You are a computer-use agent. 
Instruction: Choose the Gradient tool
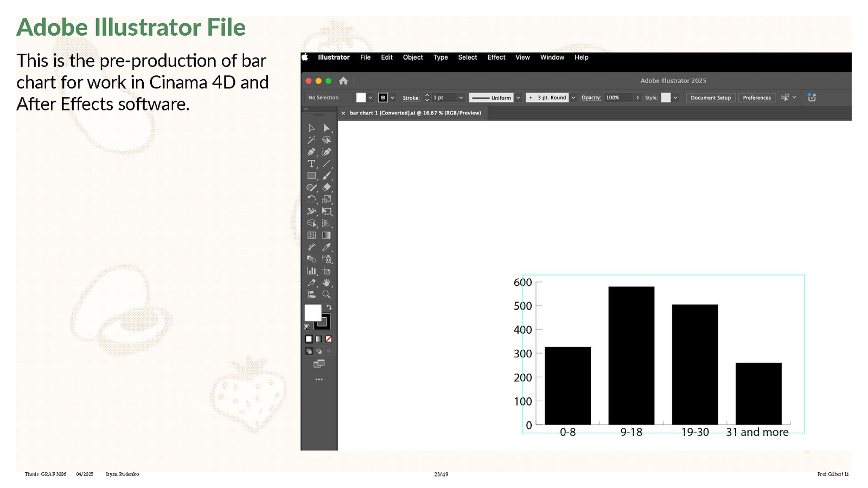pyautogui.click(x=326, y=235)
